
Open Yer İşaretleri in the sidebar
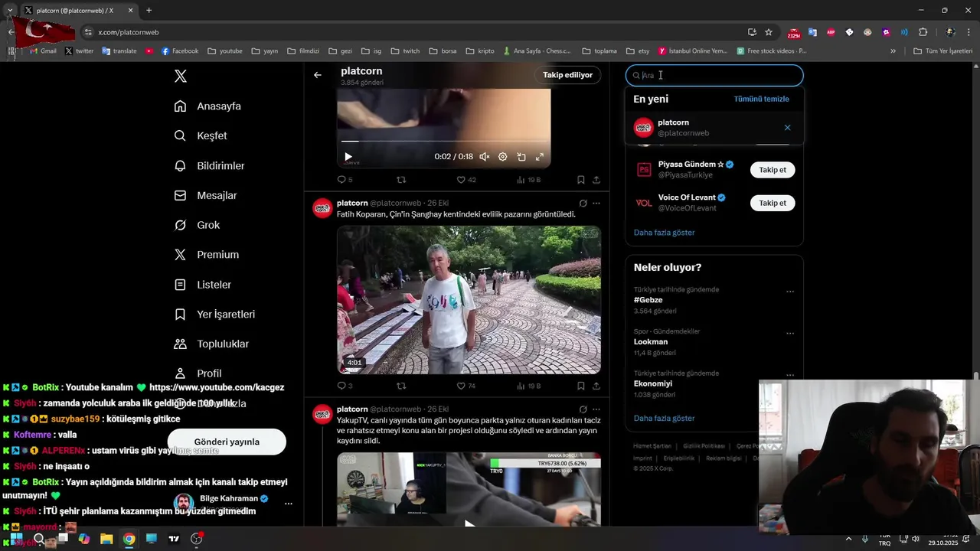coord(215,315)
